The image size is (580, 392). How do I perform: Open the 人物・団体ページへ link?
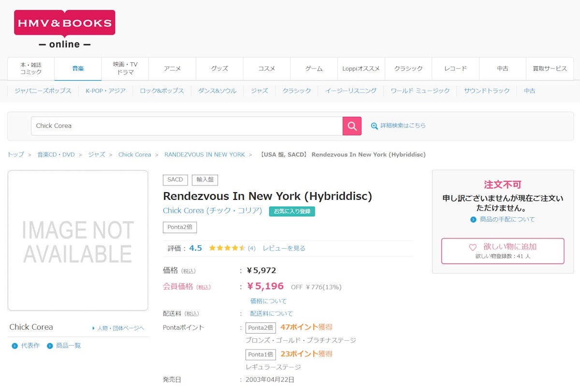coord(118,328)
